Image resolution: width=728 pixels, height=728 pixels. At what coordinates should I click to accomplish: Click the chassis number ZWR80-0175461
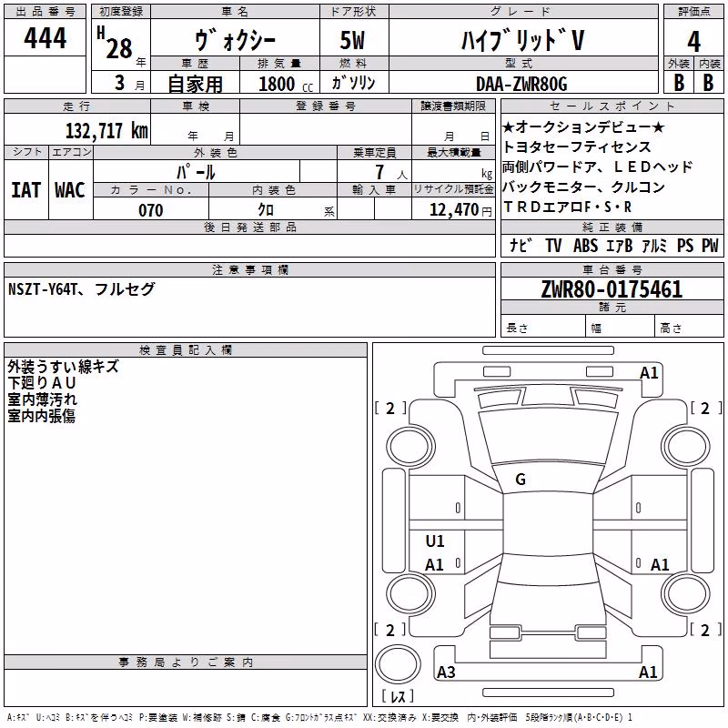click(x=612, y=289)
